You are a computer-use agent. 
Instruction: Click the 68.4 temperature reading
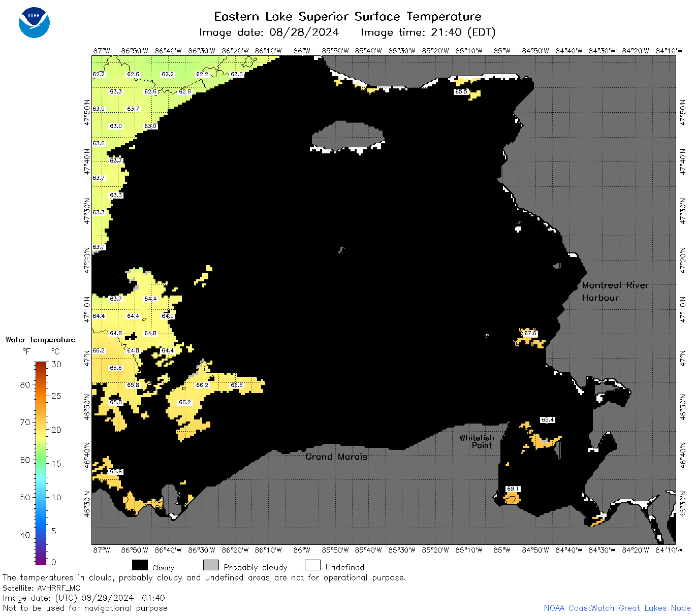tap(548, 420)
